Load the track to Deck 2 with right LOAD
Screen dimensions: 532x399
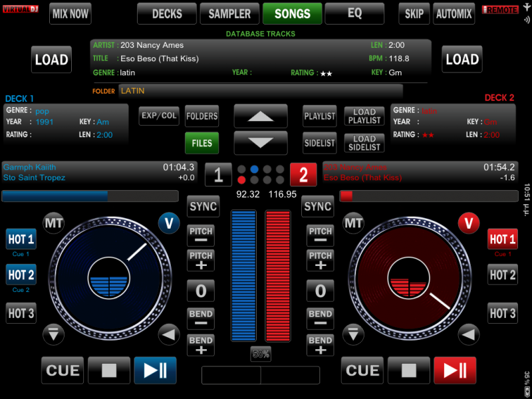462,59
